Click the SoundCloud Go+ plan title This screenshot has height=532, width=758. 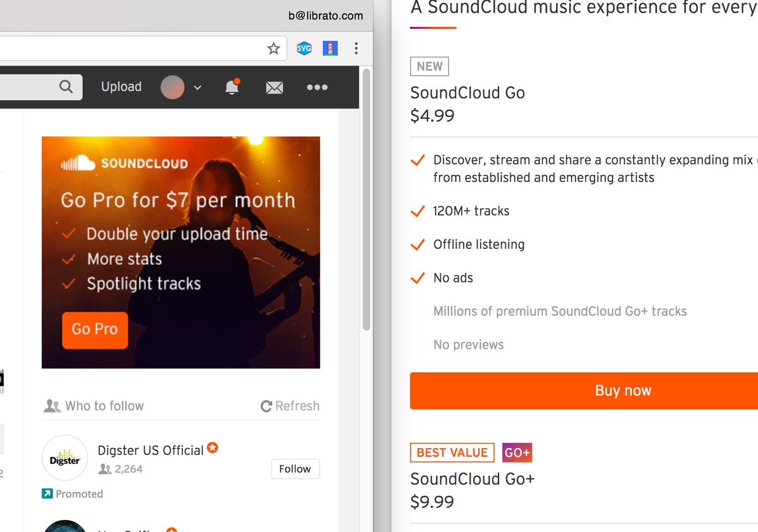click(472, 479)
